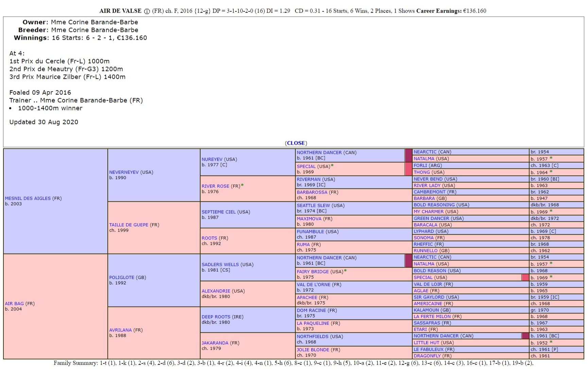Open LA PAQUELINE link

pos(313,323)
